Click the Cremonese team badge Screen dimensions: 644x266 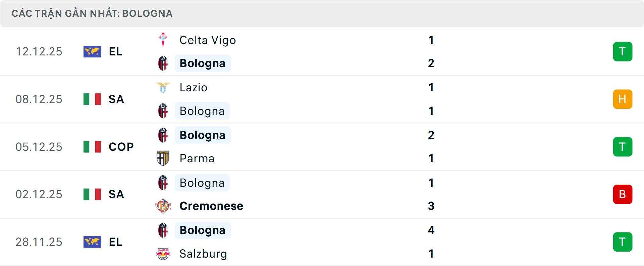(x=163, y=206)
